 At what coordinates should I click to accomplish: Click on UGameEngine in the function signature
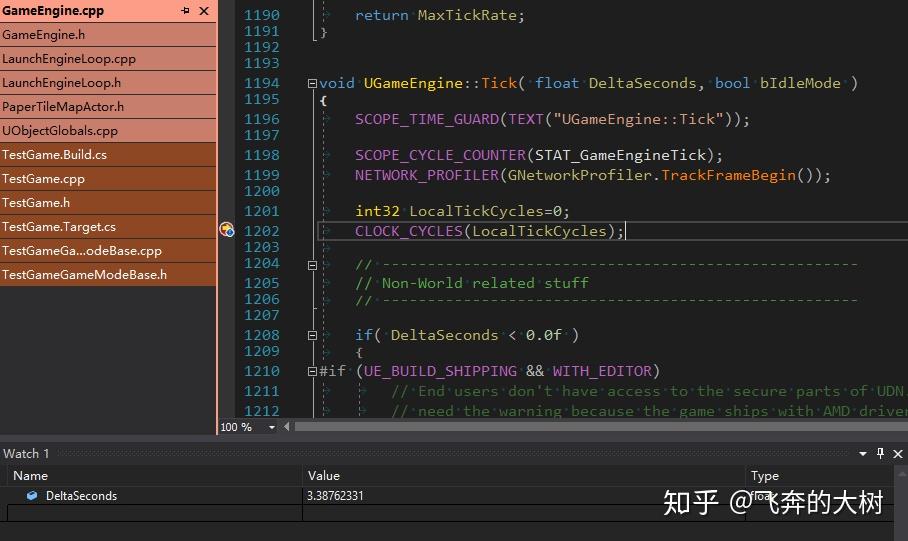click(413, 83)
